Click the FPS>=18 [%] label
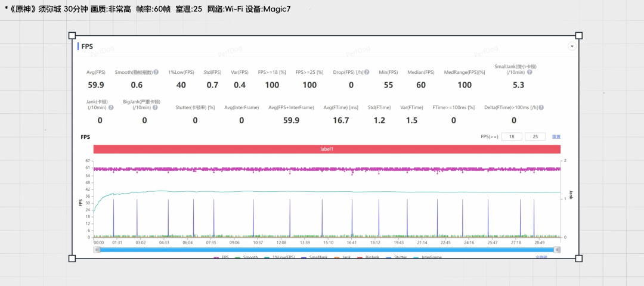Screen dimensions: 644x286 272,73
